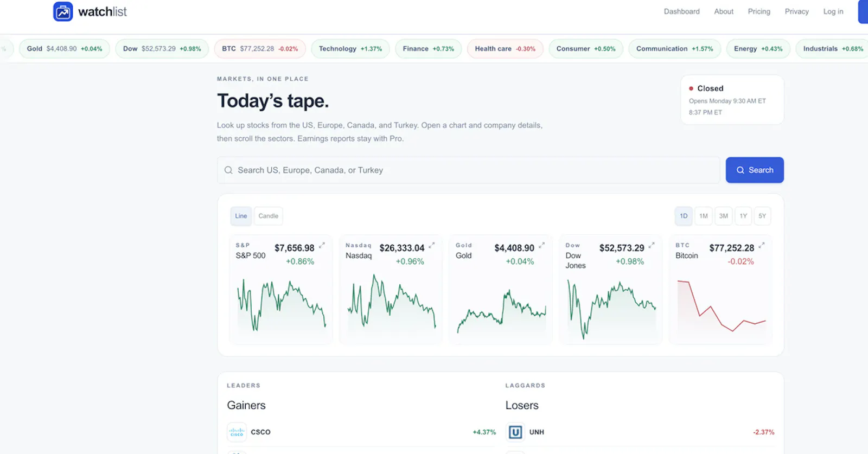Click the watchlist logo icon
Screen dimensions: 868x454
point(63,11)
